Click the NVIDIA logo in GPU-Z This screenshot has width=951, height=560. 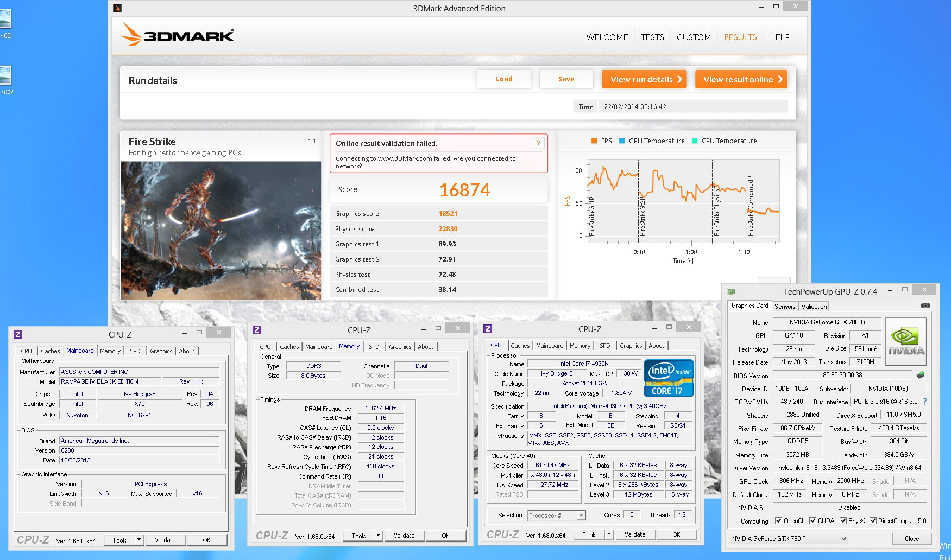coord(906,341)
